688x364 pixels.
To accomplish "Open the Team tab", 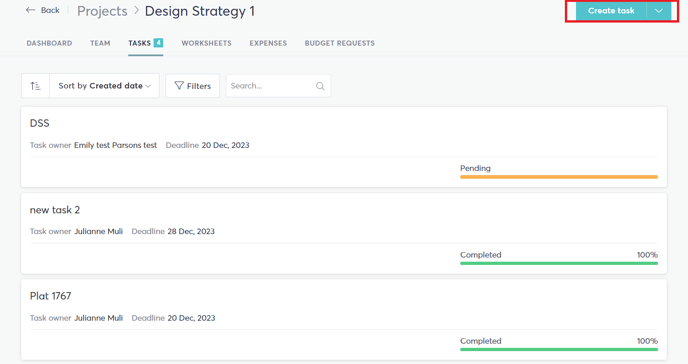I will [100, 43].
